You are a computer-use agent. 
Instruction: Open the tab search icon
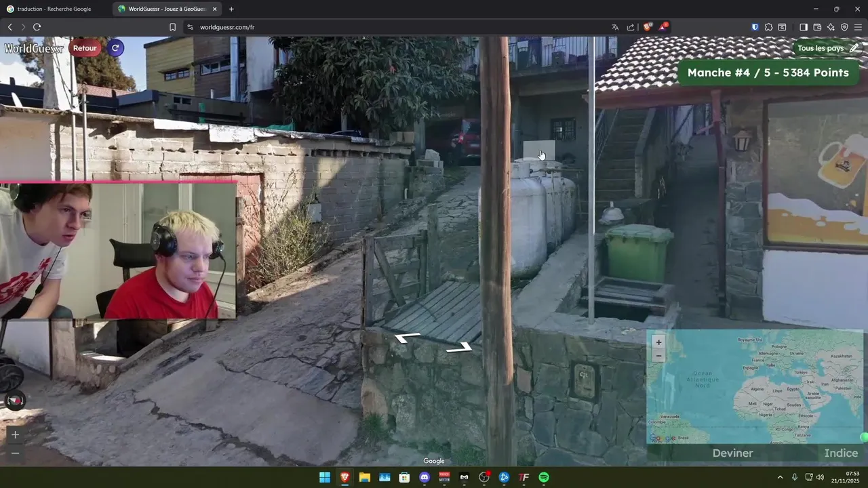(782, 27)
